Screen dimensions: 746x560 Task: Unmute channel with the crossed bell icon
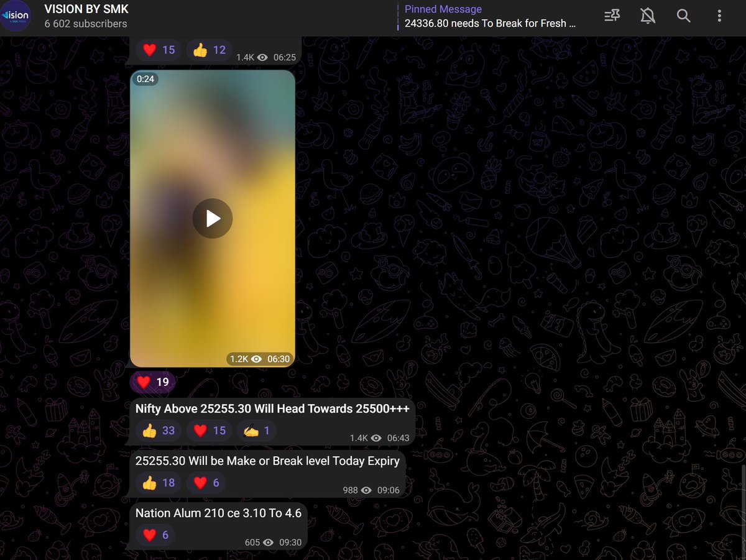pyautogui.click(x=648, y=16)
